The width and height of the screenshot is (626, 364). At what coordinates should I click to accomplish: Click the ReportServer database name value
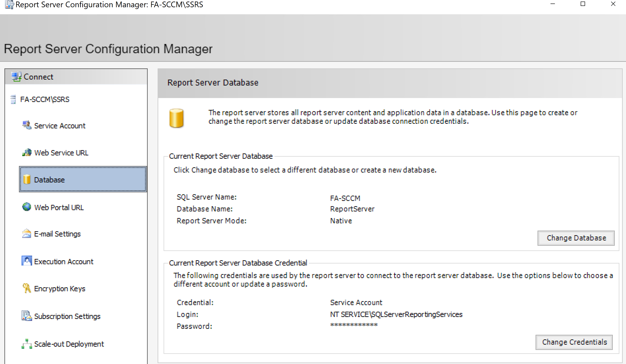point(352,209)
